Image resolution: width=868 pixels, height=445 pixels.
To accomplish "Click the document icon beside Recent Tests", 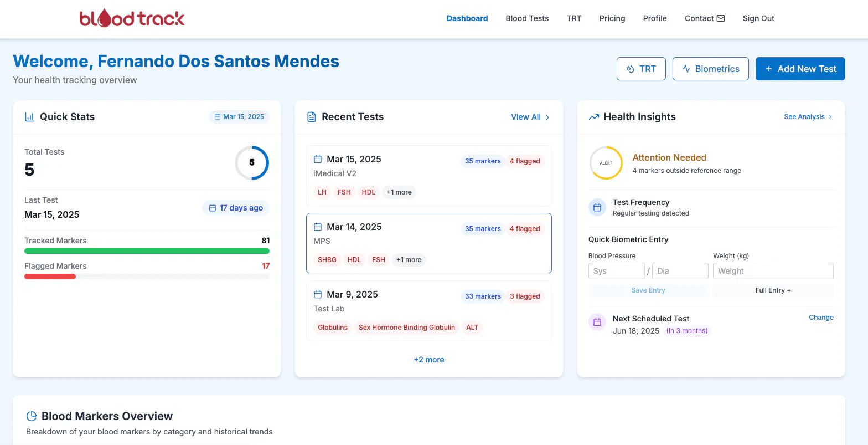I will click(x=312, y=117).
